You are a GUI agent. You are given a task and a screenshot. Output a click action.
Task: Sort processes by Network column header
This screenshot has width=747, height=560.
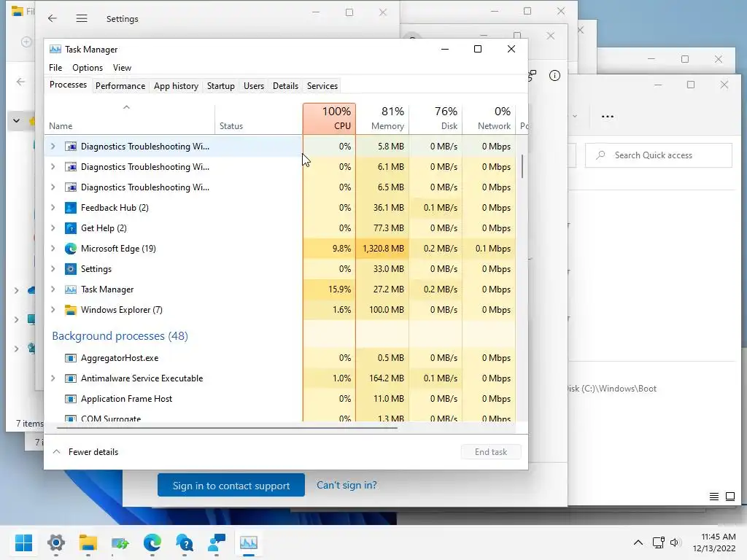click(489, 119)
